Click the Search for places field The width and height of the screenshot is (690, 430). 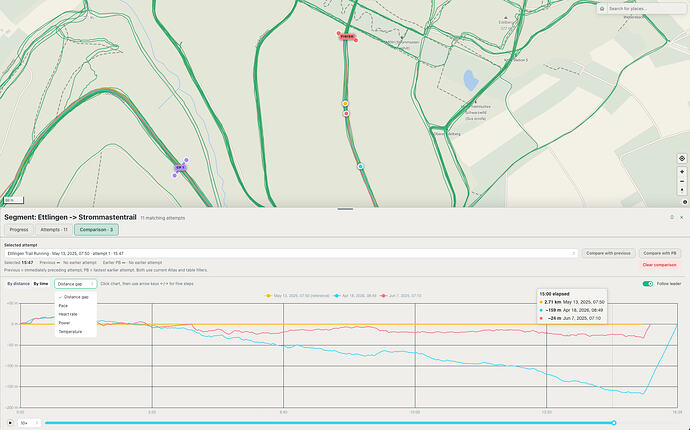[x=646, y=8]
